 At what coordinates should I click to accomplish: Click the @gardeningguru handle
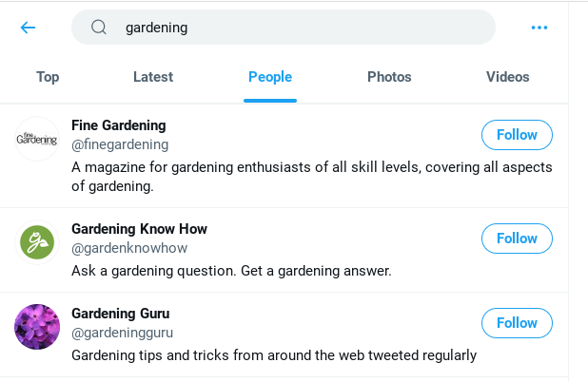(x=129, y=334)
